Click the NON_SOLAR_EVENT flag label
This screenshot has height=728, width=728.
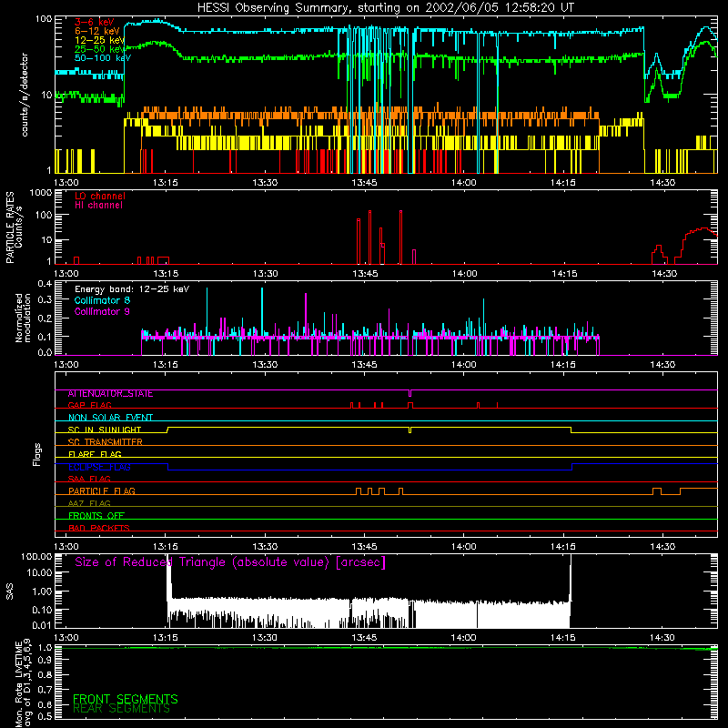(110, 418)
